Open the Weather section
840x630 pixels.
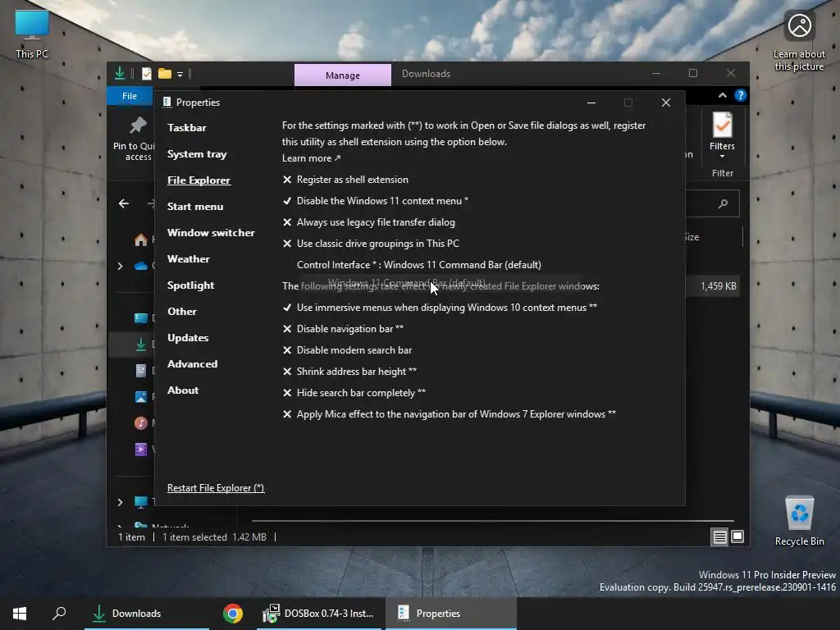click(188, 258)
